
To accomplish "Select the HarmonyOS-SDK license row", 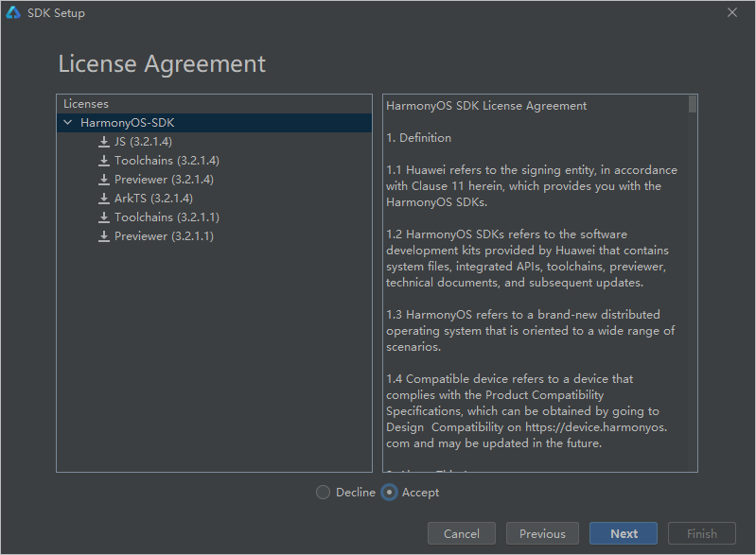I will [215, 123].
